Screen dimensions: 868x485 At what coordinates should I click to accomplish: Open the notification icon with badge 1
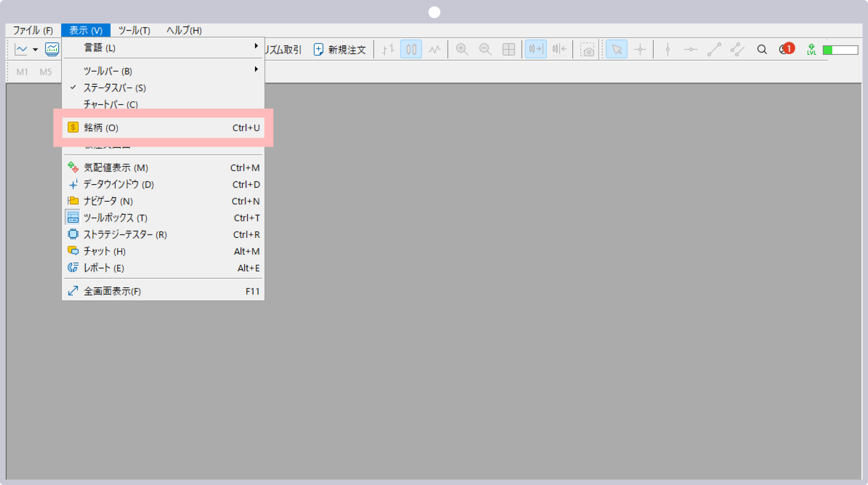click(787, 49)
